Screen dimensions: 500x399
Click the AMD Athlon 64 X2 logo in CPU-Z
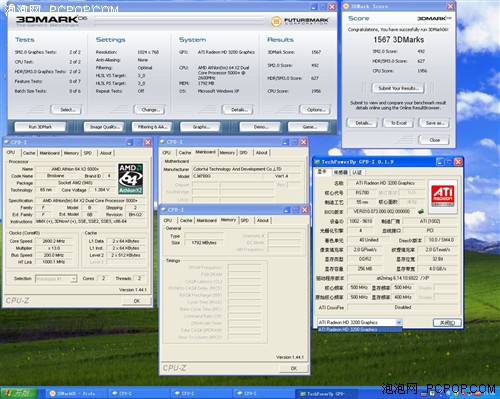[131, 179]
